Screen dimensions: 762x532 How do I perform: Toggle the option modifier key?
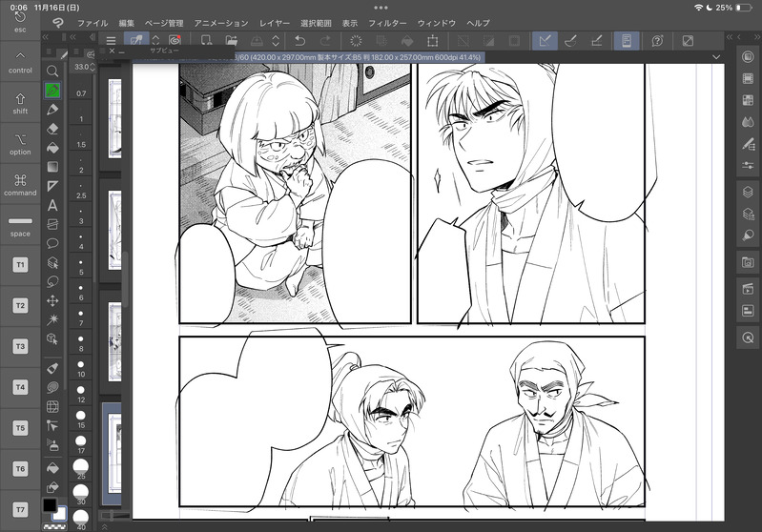coord(20,144)
